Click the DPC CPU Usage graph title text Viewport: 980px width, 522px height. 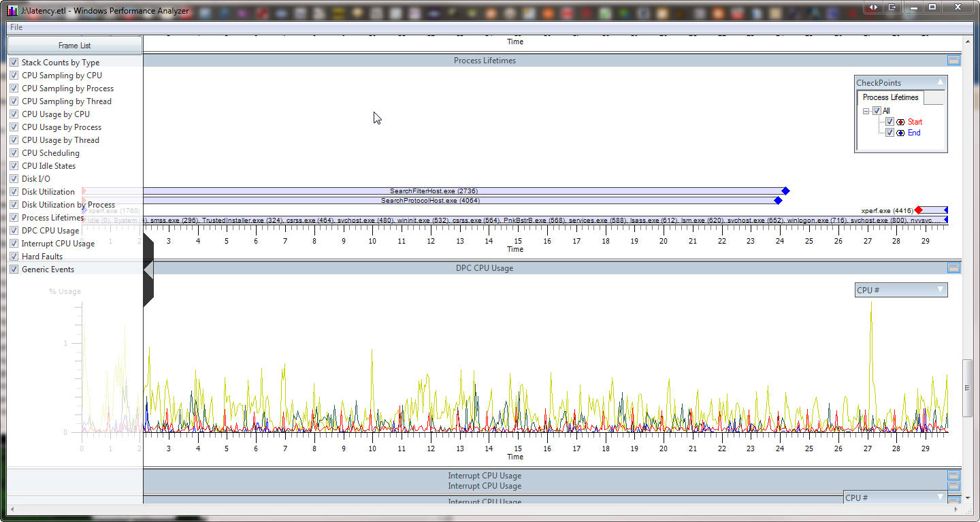[x=485, y=268]
